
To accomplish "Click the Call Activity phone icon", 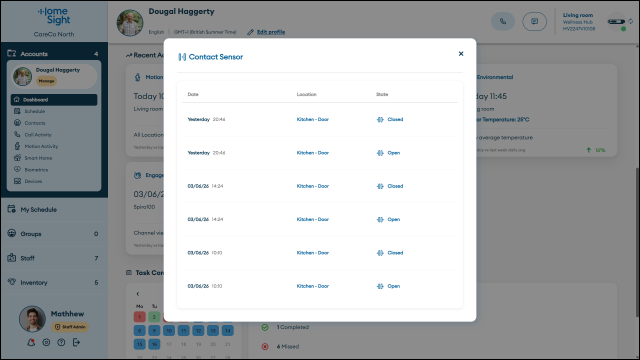I will [17, 134].
